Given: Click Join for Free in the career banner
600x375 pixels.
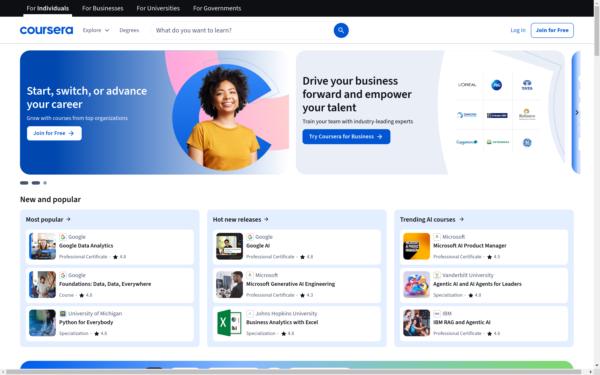Looking at the screenshot, I should click(54, 133).
